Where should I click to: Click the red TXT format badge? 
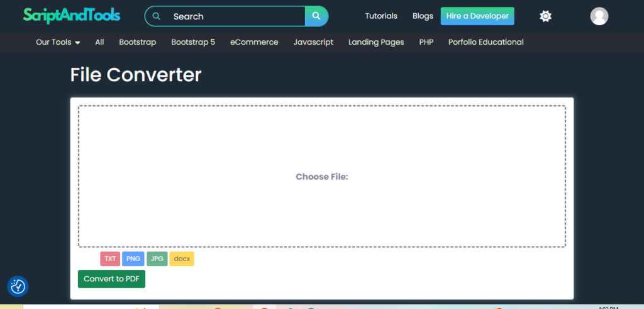[x=110, y=259]
